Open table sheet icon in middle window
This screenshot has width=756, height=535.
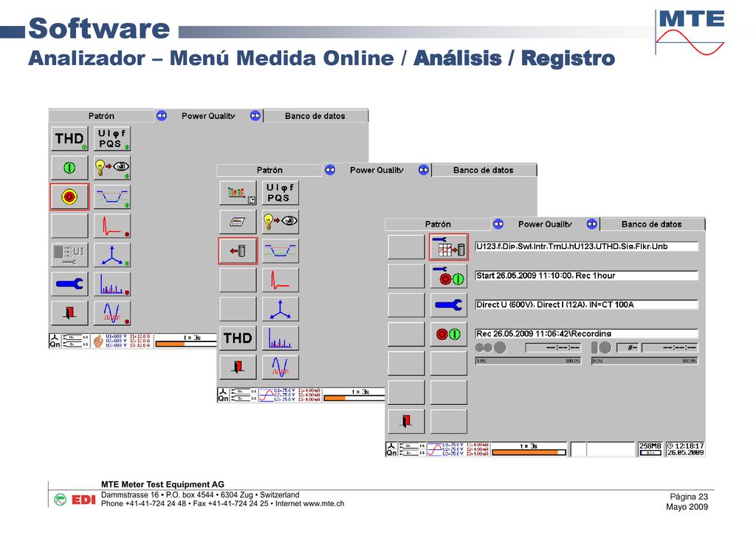(x=238, y=222)
